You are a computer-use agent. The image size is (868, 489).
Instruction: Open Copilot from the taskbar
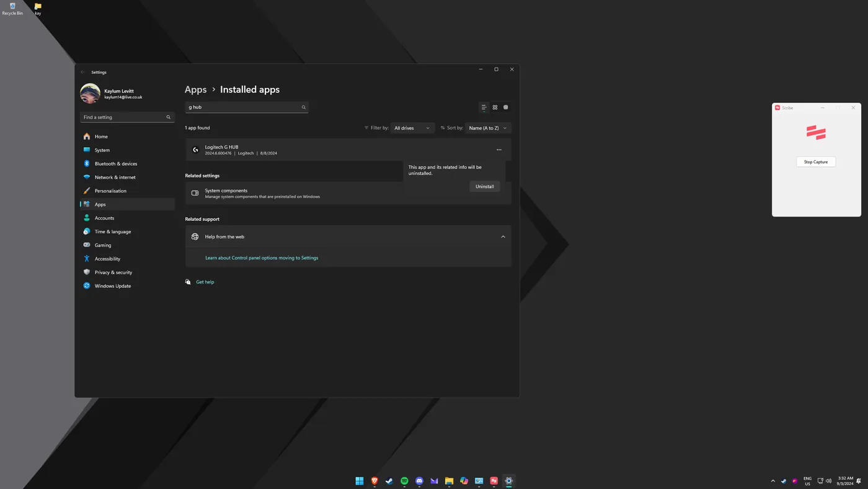click(x=464, y=481)
